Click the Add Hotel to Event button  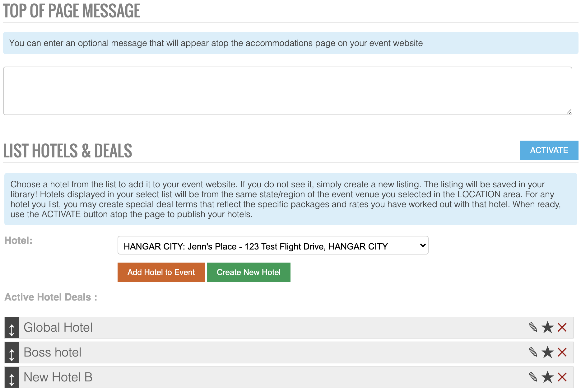coord(161,272)
